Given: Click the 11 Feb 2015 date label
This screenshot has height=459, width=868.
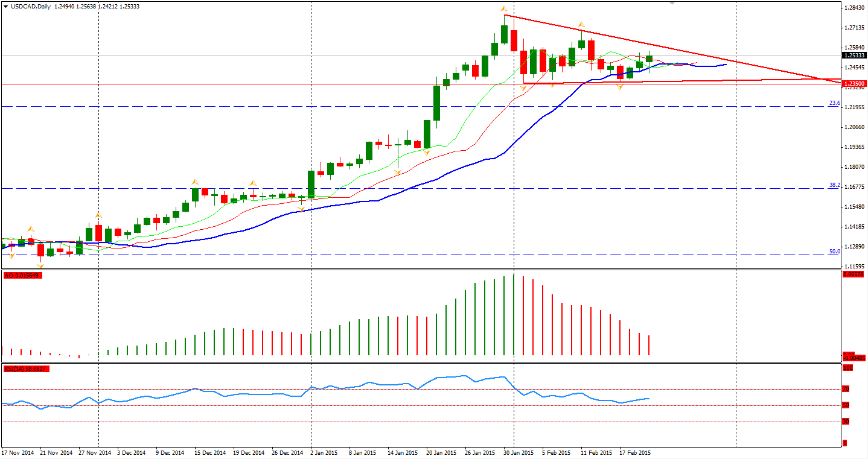Looking at the screenshot, I should (596, 452).
